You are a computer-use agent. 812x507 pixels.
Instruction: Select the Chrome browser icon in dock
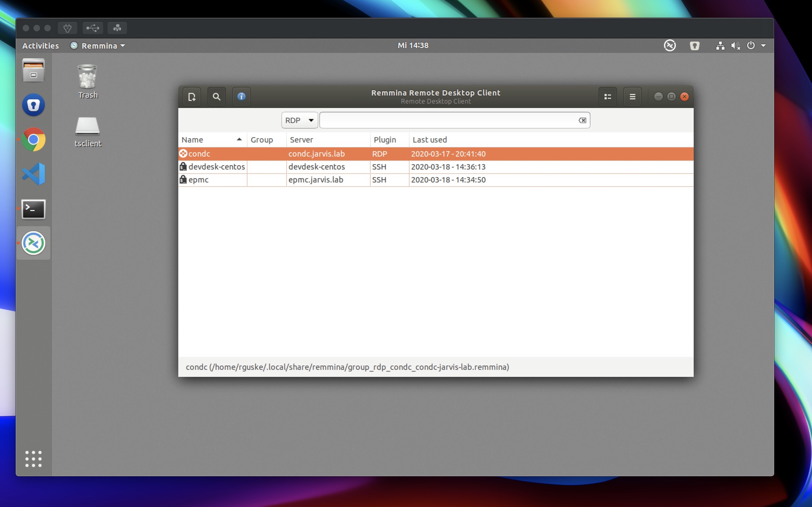[33, 140]
